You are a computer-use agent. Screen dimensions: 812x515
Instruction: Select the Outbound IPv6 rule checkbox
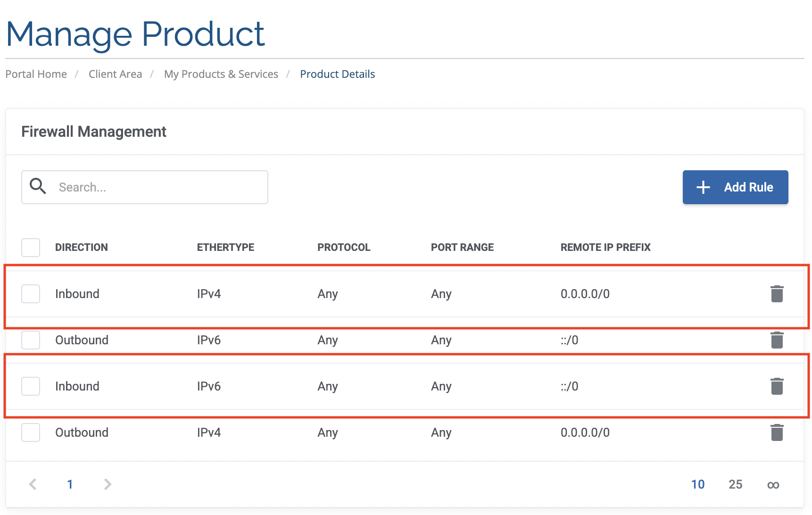[31, 340]
